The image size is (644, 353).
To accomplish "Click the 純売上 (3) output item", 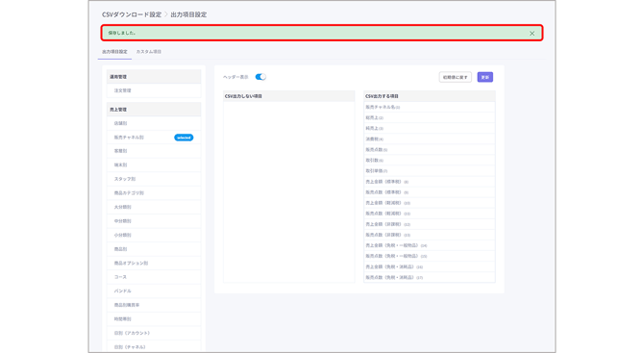I will coord(430,128).
